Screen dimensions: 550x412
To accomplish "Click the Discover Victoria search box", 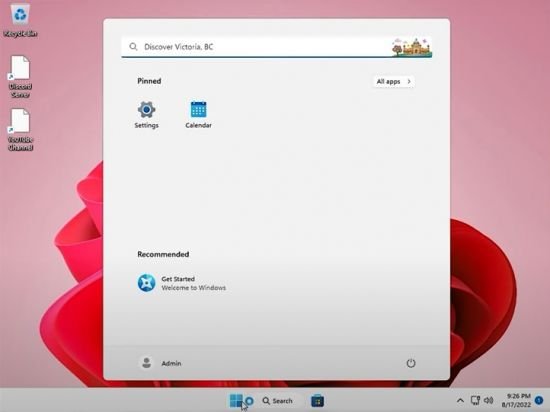I will pos(276,47).
